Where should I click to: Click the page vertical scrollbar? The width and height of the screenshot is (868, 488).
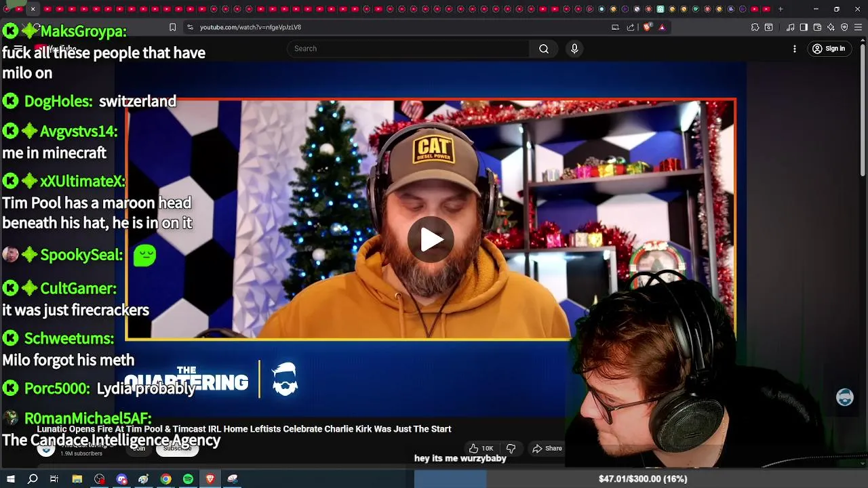863,108
